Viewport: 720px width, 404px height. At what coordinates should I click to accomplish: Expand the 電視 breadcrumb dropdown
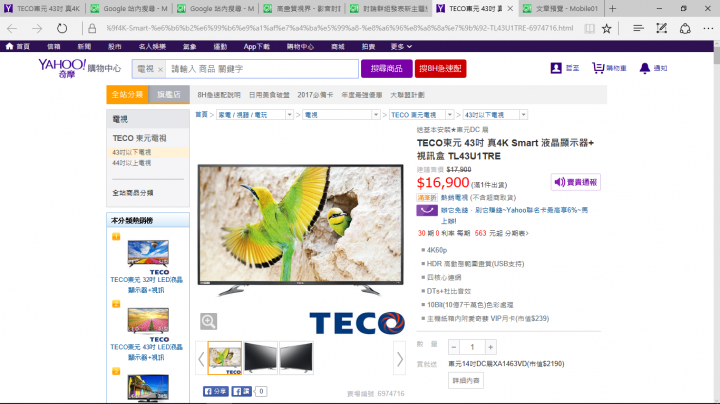(376, 115)
